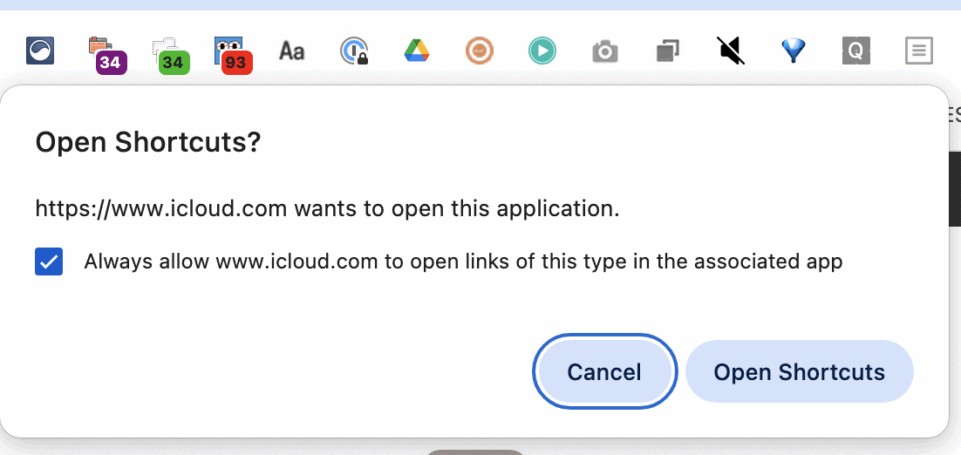Open the extension with green 34 badge
Screen dimensions: 961x455
coord(170,55)
